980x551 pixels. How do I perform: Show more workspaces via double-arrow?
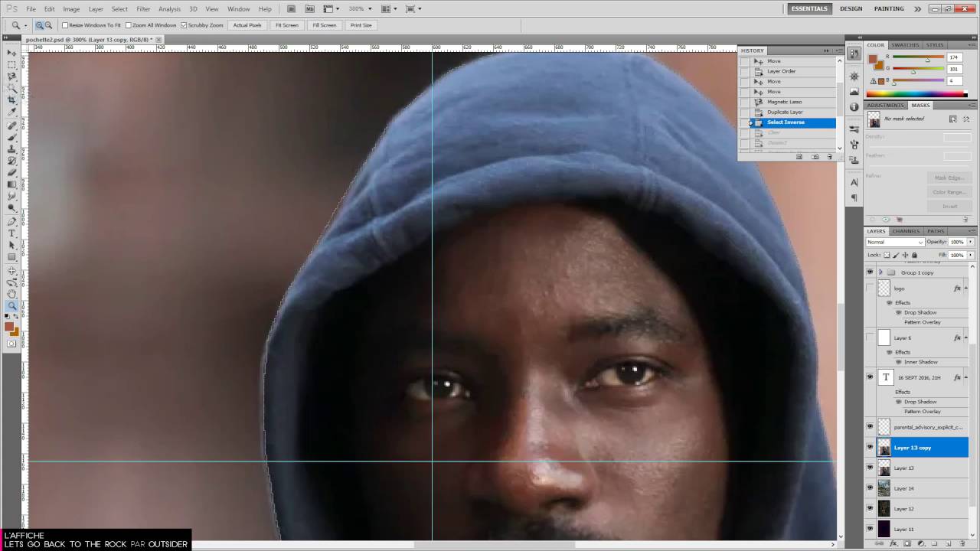[918, 8]
